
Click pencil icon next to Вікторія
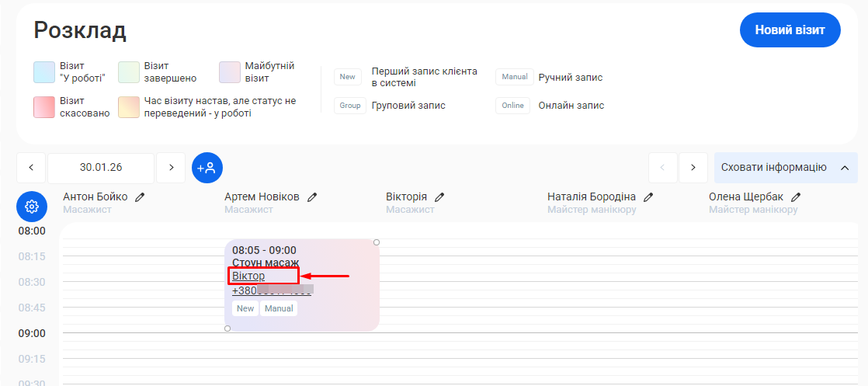[439, 197]
